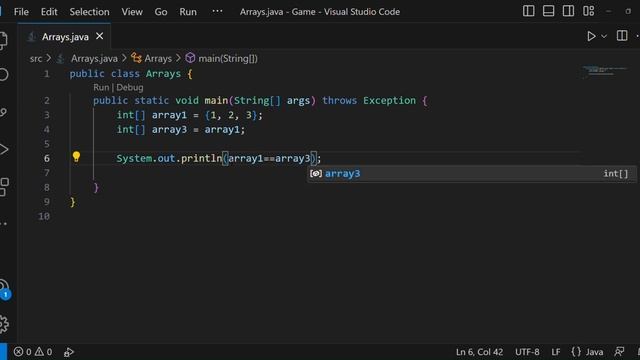Open the File menu

click(21, 12)
